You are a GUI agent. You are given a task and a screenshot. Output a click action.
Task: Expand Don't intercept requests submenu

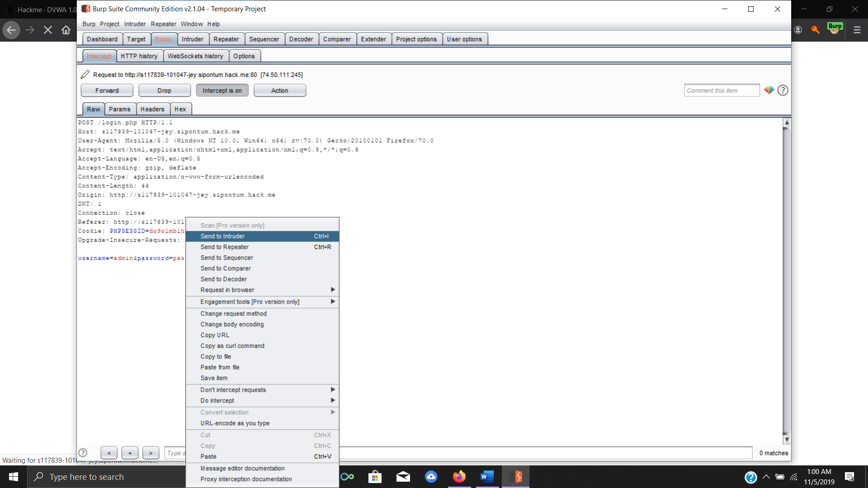pos(262,389)
